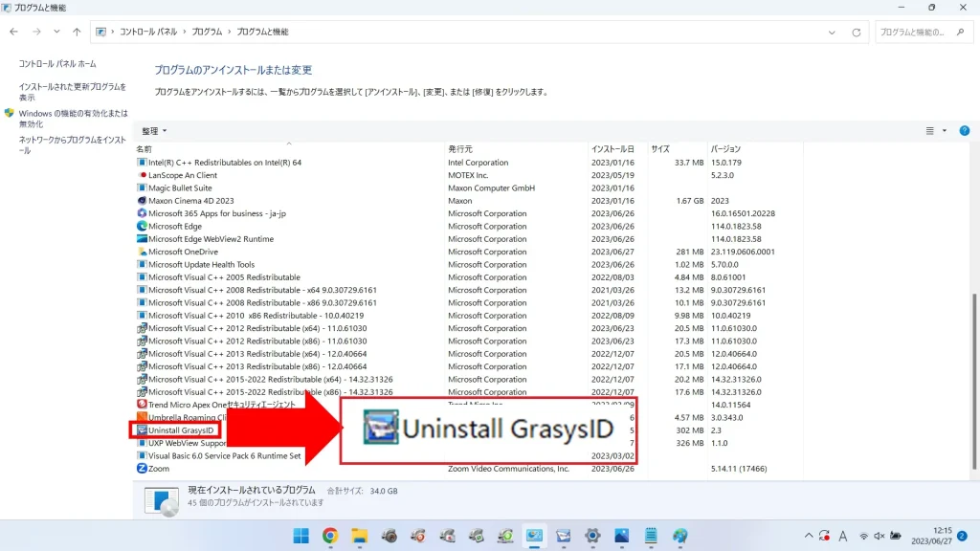Select Microsoft Edge WebView2 Runtime icon
This screenshot has width=980, height=551.
tap(142, 238)
